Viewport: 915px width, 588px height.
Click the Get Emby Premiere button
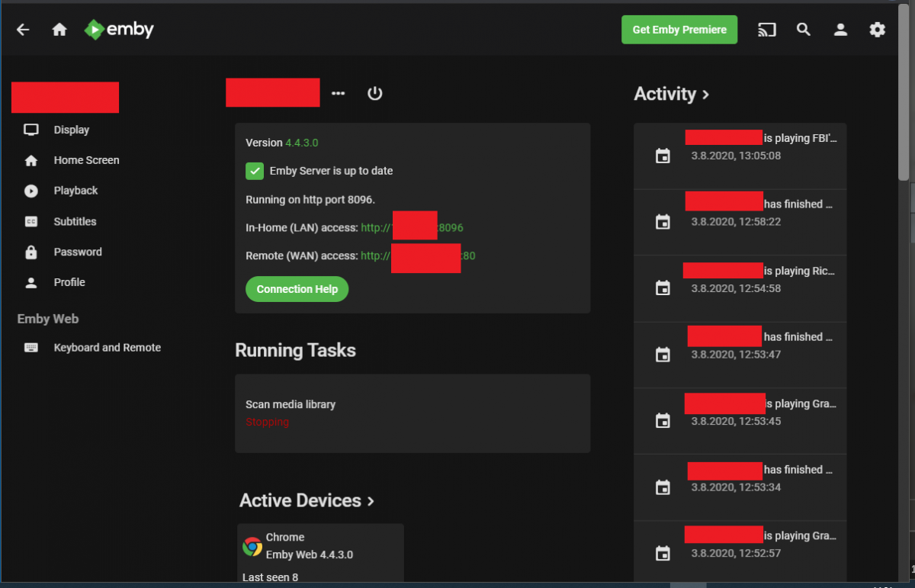point(679,29)
